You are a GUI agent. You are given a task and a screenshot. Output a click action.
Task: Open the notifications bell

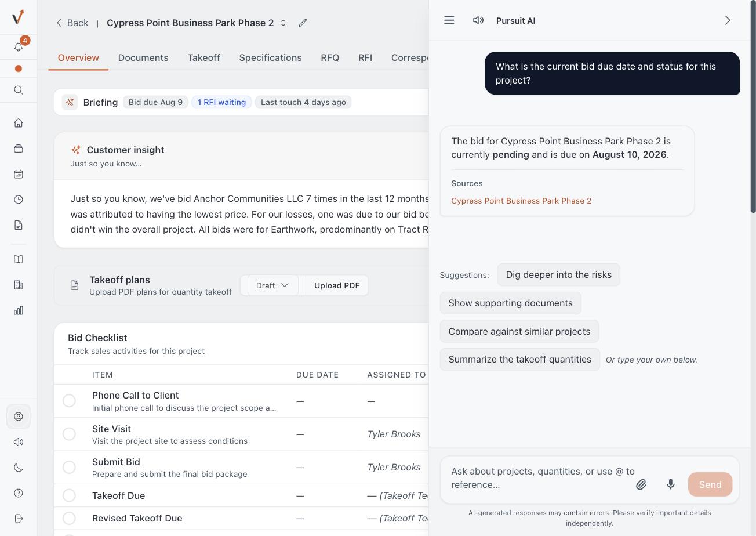(19, 47)
